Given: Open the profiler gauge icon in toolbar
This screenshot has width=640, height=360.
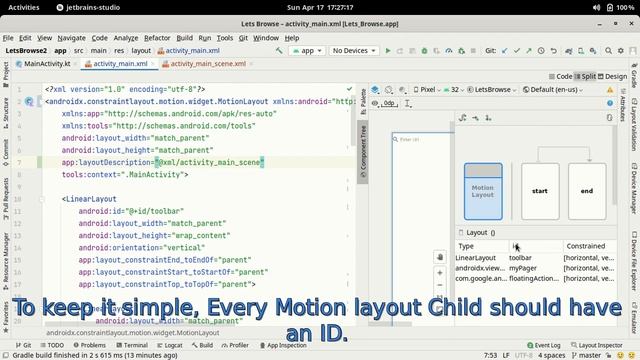Looking at the screenshot, I should [449, 51].
